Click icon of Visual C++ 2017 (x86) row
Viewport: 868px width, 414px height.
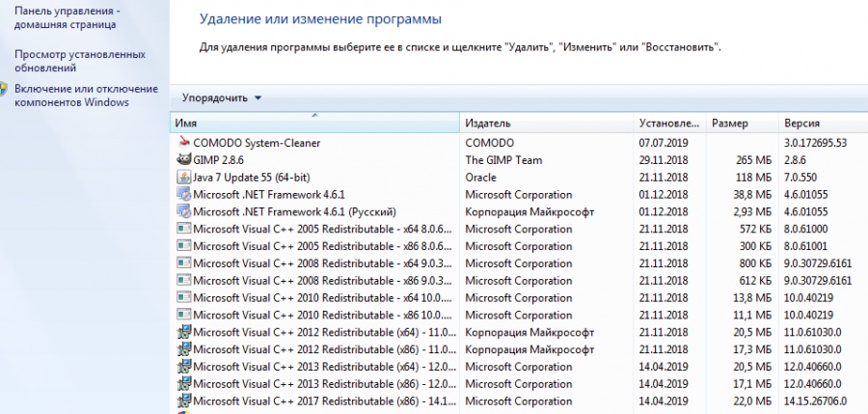(x=184, y=401)
